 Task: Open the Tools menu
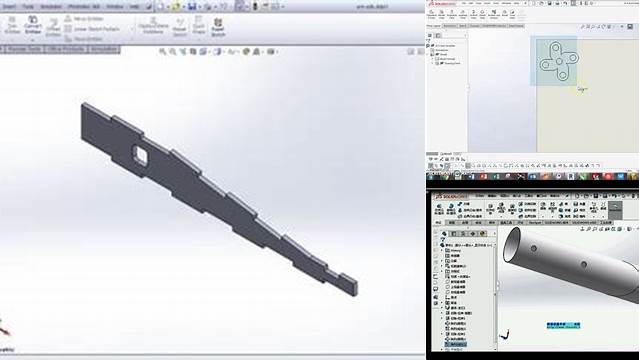pos(28,7)
